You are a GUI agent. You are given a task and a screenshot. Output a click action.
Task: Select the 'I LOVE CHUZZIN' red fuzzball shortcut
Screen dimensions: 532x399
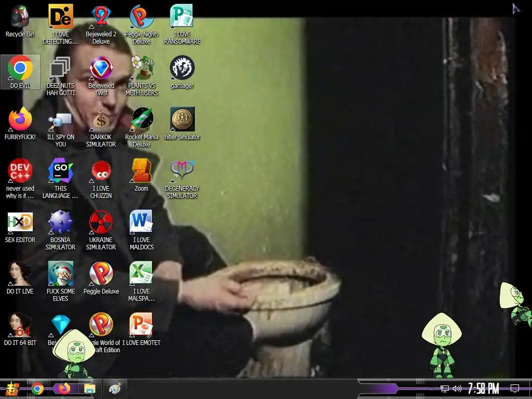pos(101,179)
